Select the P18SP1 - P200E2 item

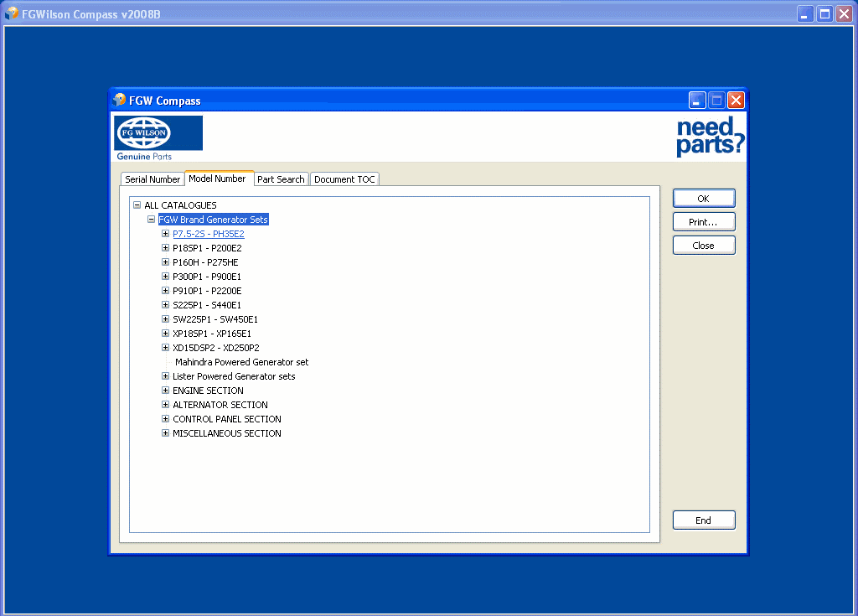coord(208,248)
